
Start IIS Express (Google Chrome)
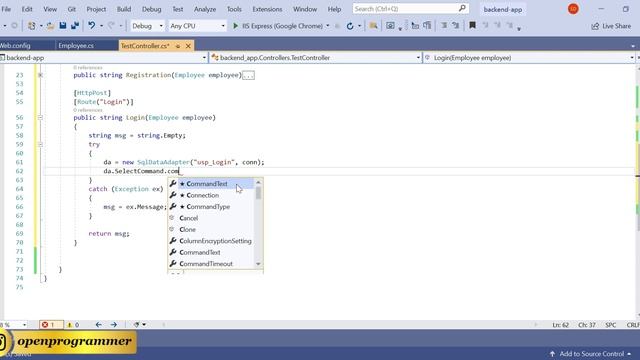(278, 26)
